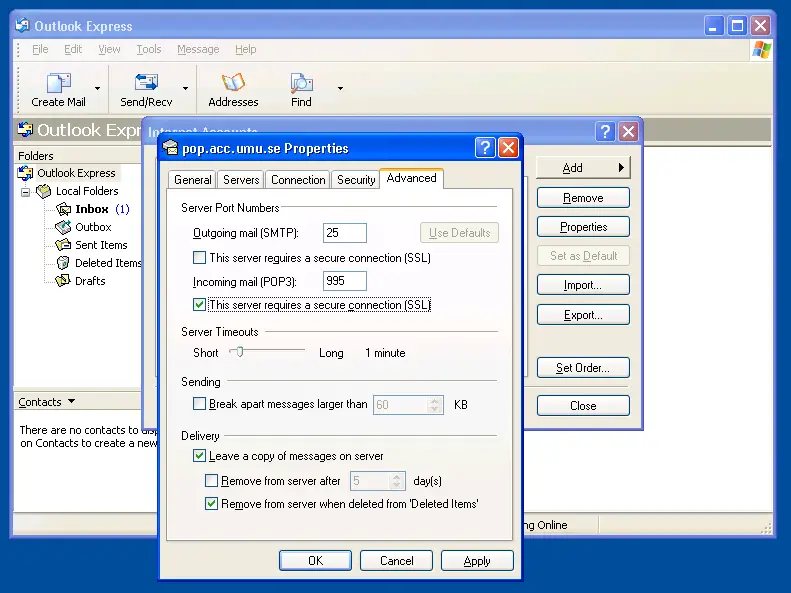Screen dimensions: 791x593
Task: Open the Create Mail dropdown arrow
Action: pos(97,88)
